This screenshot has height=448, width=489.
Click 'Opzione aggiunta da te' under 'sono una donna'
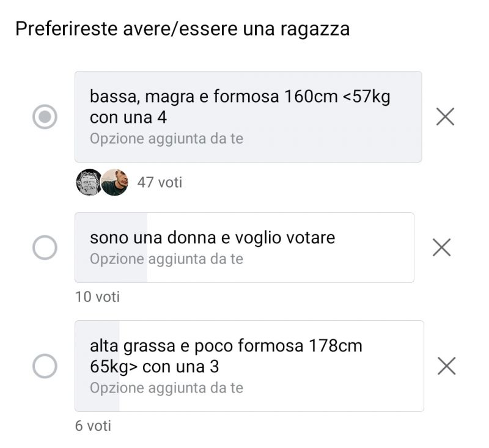[166, 259]
